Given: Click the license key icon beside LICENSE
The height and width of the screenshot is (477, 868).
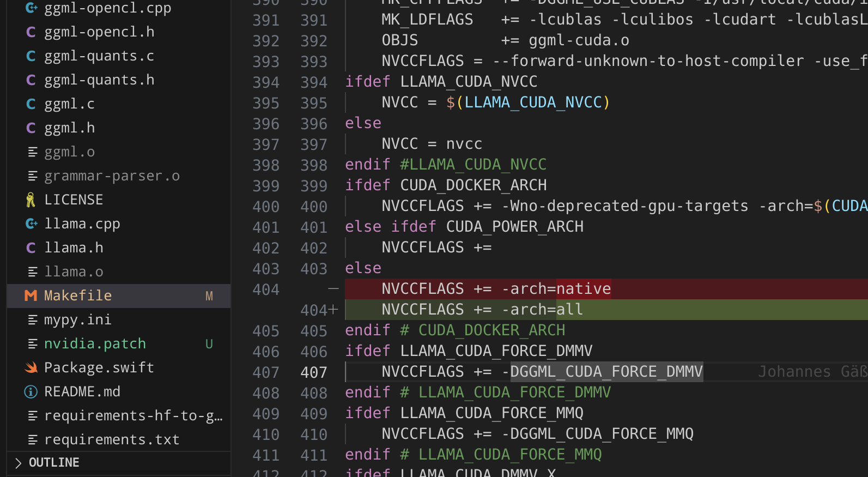Looking at the screenshot, I should 31,200.
